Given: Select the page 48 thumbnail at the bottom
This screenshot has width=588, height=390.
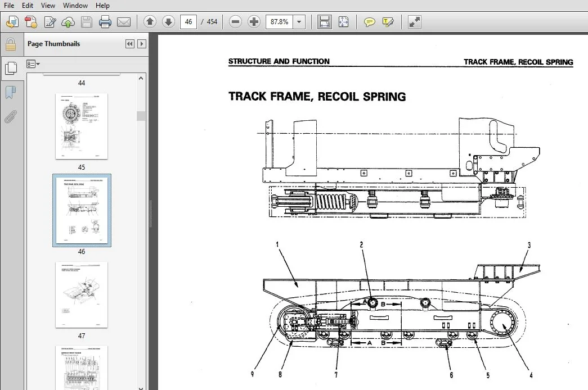Looking at the screenshot, I should (82, 368).
